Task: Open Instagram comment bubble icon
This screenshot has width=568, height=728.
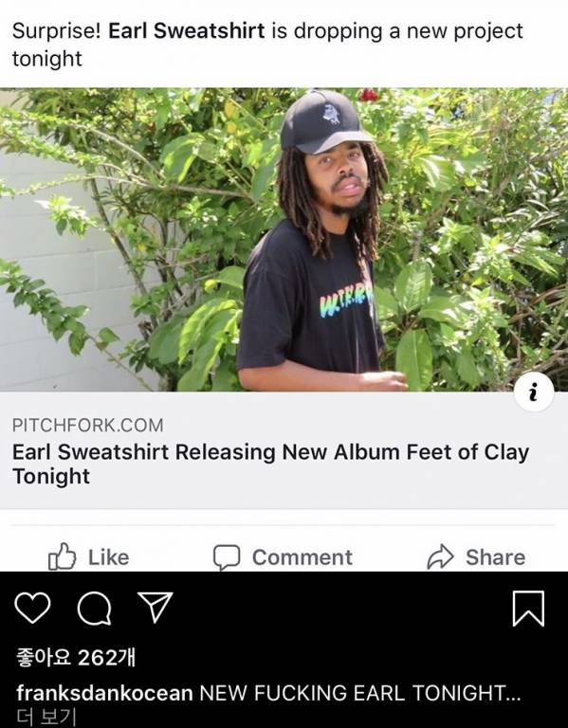Action: click(x=94, y=609)
